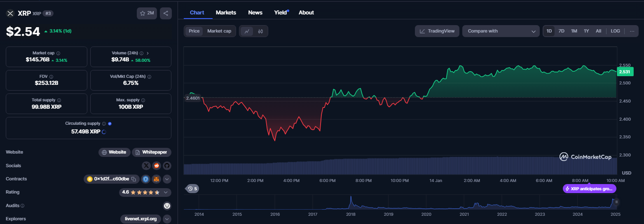644x224 pixels.
Task: Open the TradingView chart button
Action: 437,31
